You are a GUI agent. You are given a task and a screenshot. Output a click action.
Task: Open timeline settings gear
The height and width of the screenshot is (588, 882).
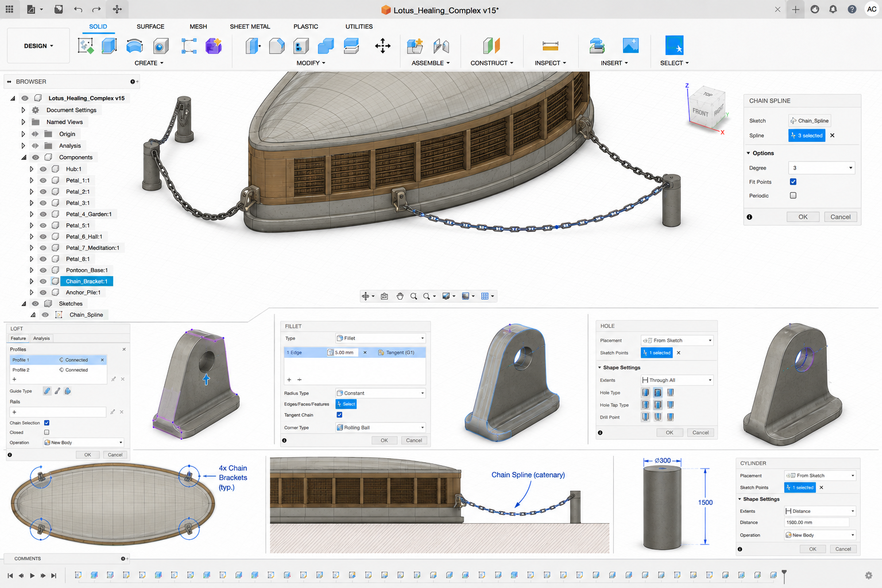point(869,575)
